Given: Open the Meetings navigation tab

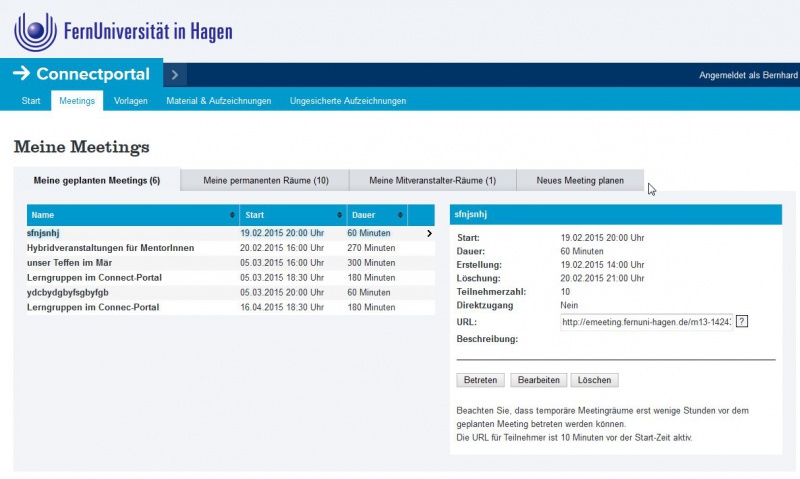Looking at the screenshot, I should pos(77,101).
